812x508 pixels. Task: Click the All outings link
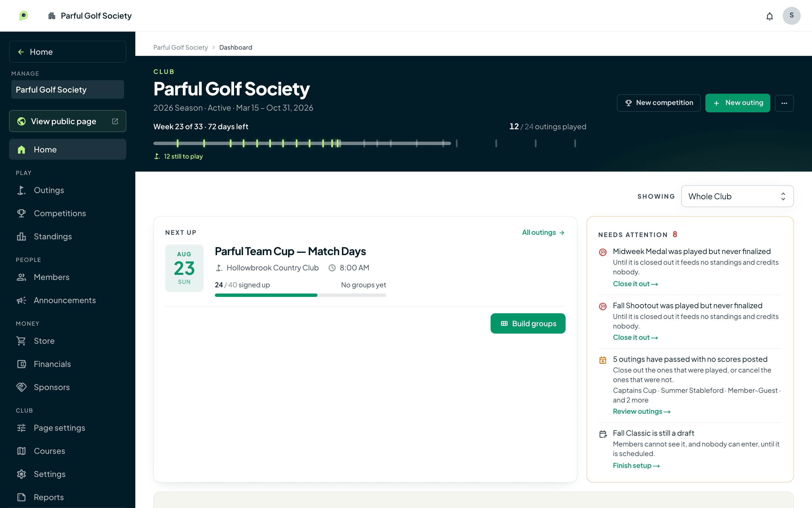pyautogui.click(x=543, y=233)
